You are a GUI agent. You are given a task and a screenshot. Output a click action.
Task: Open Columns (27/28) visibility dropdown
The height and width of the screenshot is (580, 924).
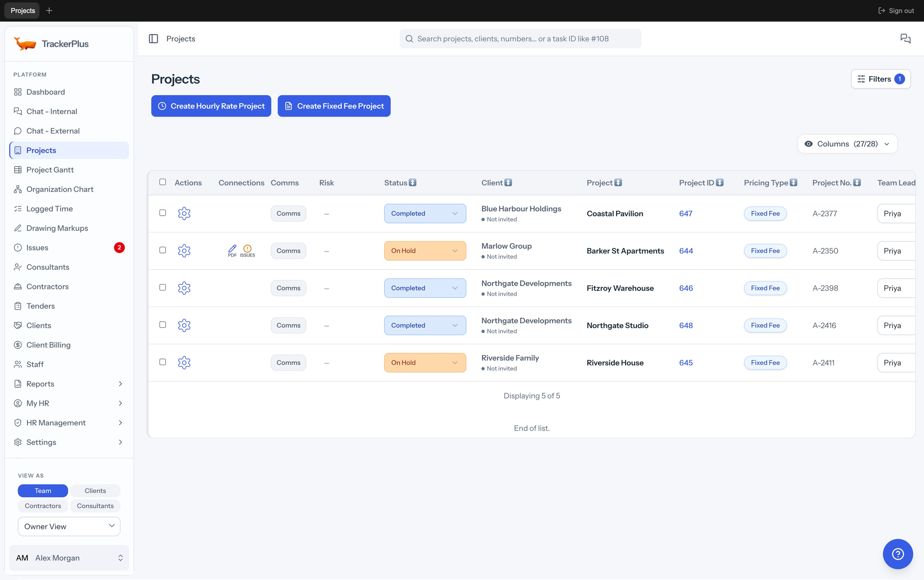(847, 144)
